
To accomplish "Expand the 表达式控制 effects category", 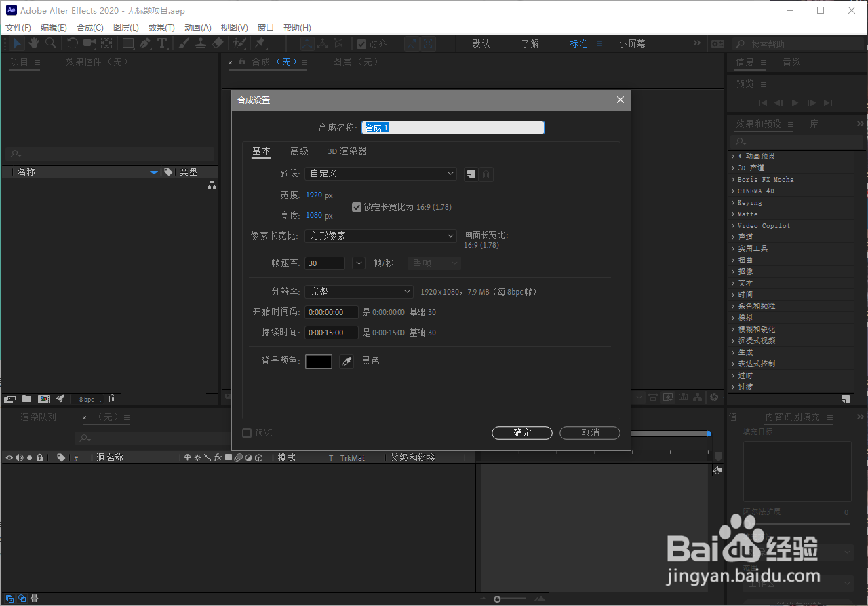I will [733, 364].
